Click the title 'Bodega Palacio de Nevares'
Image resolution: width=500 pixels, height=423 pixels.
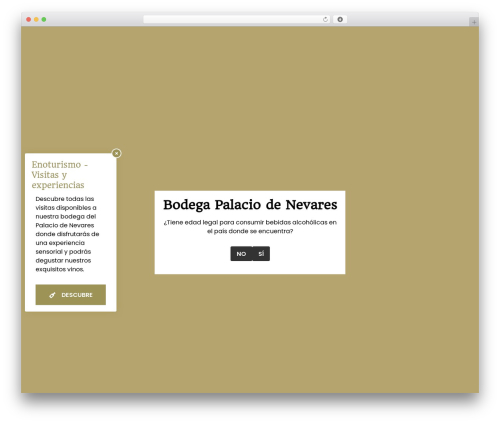point(250,205)
